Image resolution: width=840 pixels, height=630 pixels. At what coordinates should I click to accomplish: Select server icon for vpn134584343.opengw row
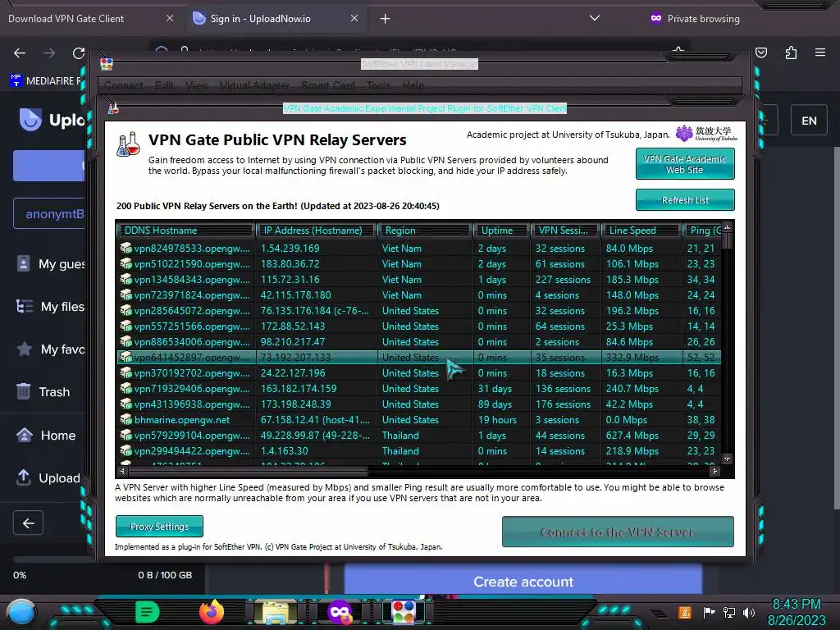coord(126,279)
